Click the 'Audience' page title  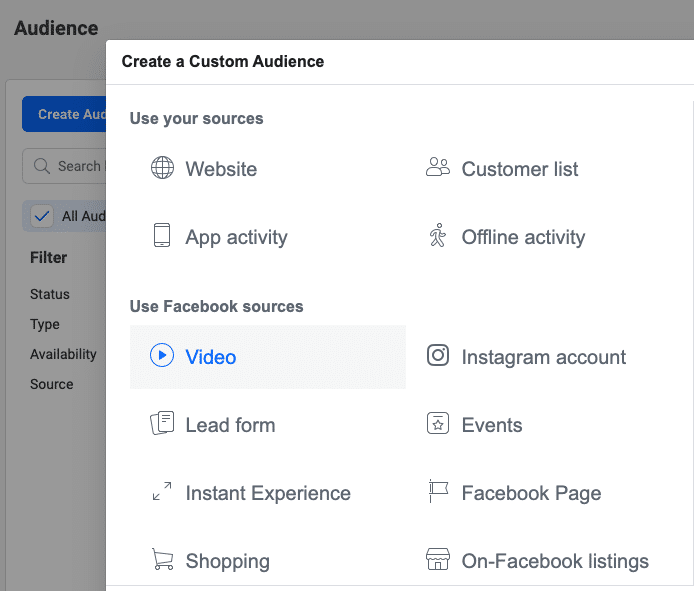56,28
